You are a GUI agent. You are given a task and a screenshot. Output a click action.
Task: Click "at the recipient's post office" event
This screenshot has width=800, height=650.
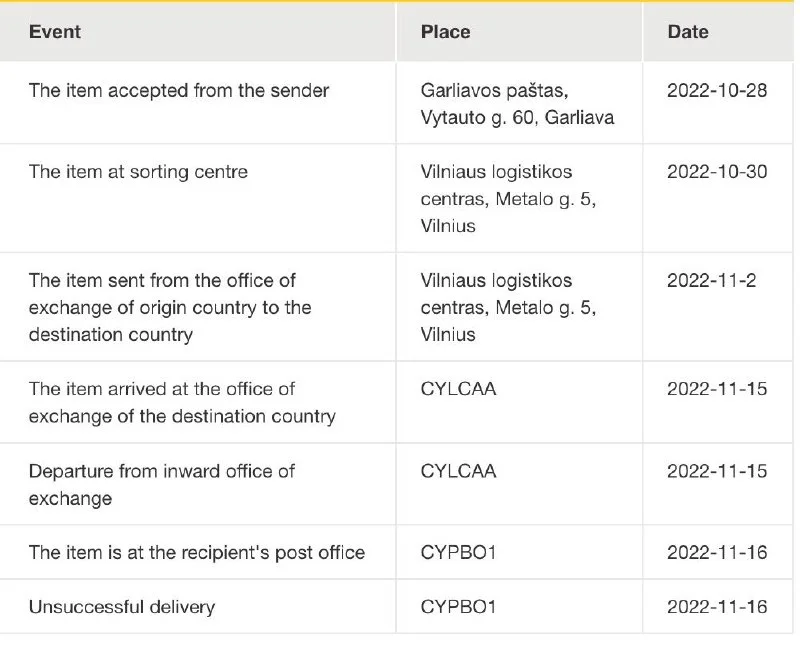[197, 552]
